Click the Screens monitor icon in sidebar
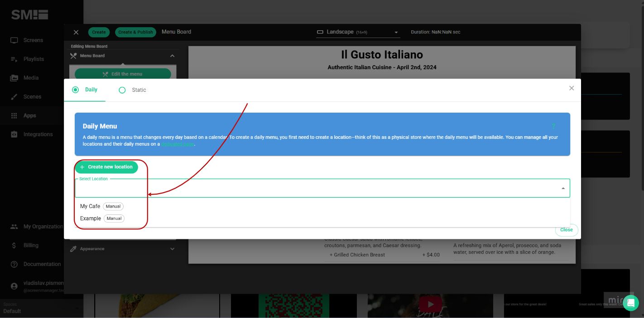This screenshot has height=318, width=644. [x=14, y=40]
